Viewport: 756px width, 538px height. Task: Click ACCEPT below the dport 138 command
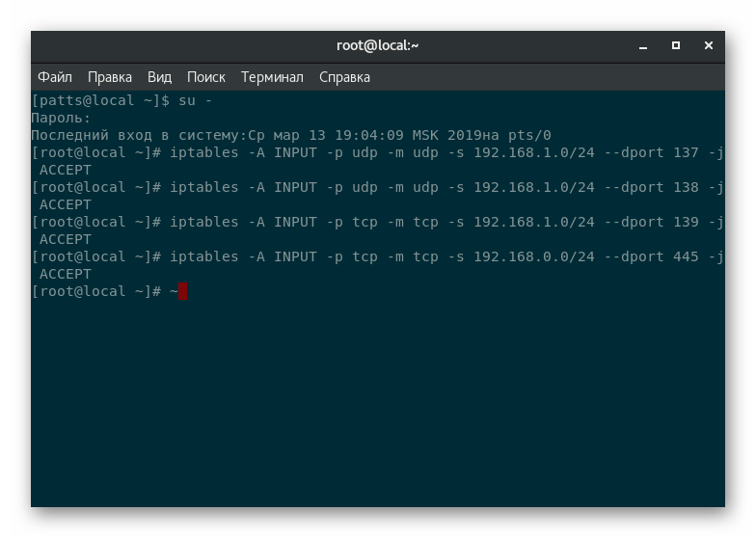(x=66, y=204)
